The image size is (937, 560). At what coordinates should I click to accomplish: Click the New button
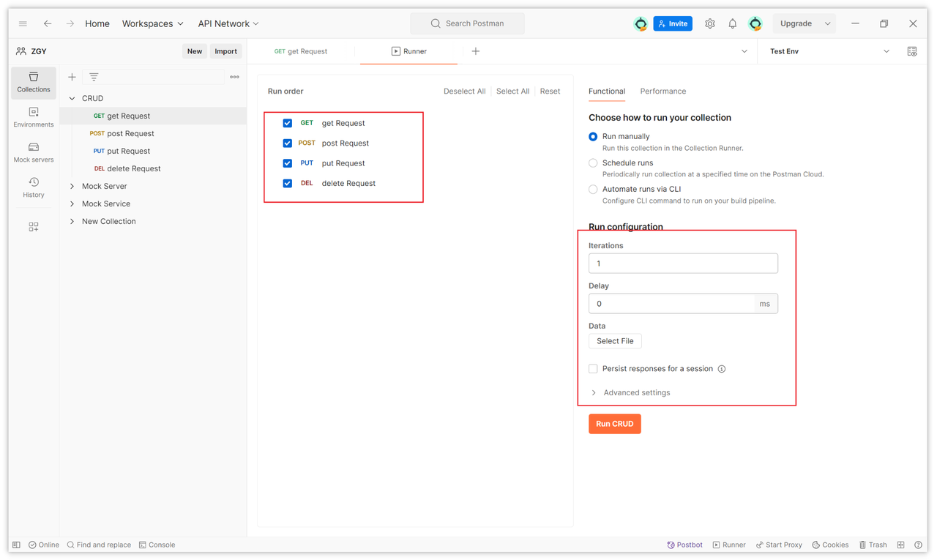195,51
